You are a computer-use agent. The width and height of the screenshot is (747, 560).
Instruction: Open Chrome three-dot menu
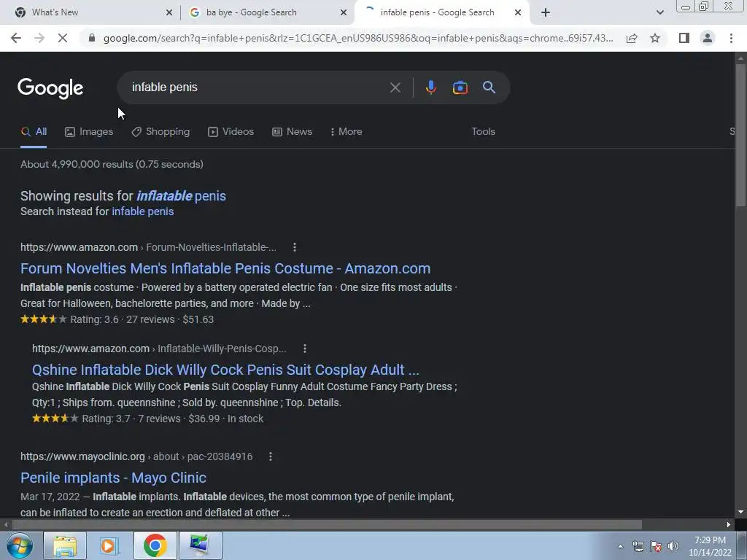(731, 38)
